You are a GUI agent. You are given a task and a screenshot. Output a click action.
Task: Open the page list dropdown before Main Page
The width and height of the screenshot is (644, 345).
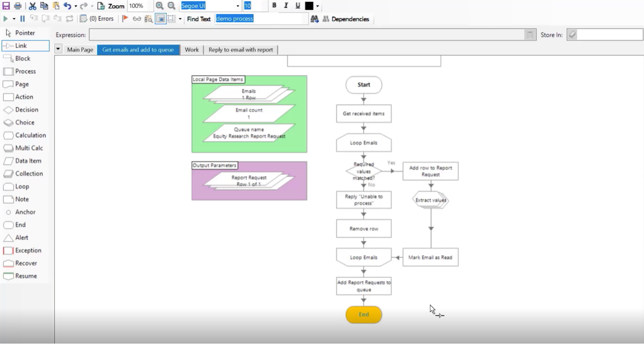[58, 49]
